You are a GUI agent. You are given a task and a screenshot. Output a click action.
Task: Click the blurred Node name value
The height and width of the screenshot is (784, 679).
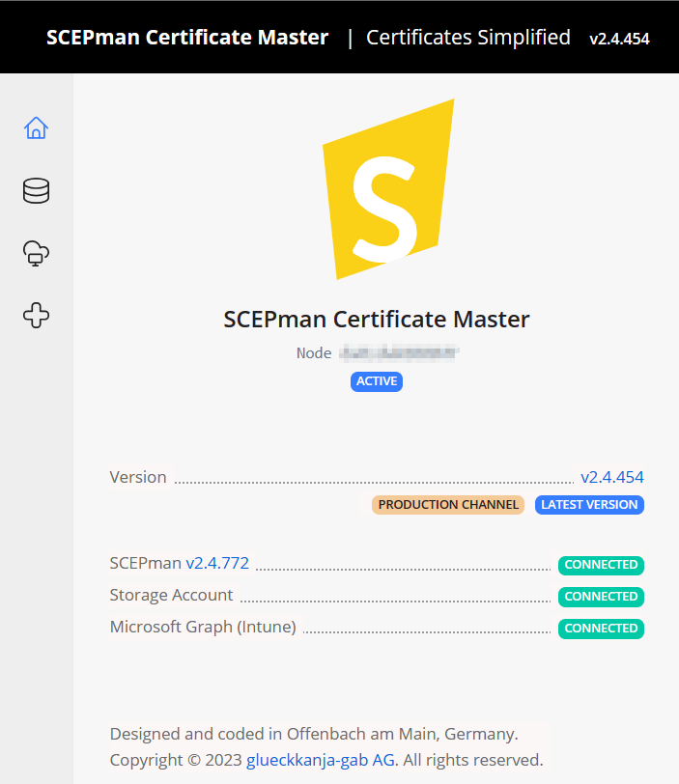399,353
